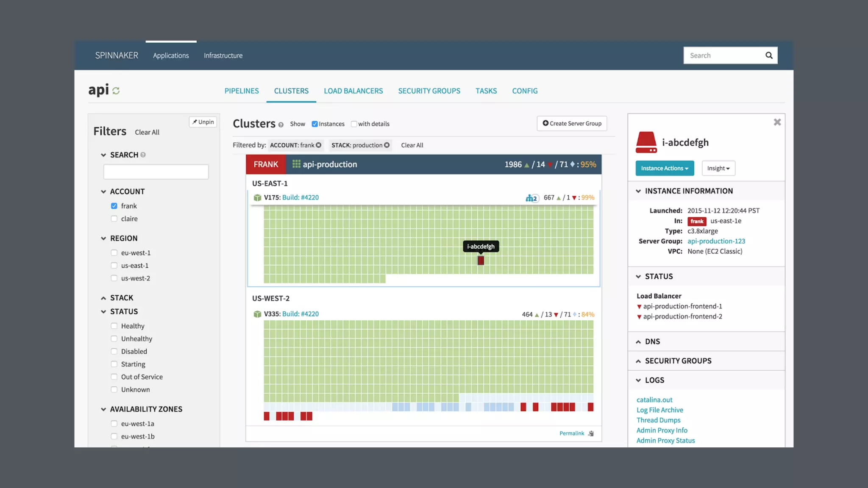Click the copy icon beside Permalink
The width and height of the screenshot is (868, 488).
click(x=591, y=433)
